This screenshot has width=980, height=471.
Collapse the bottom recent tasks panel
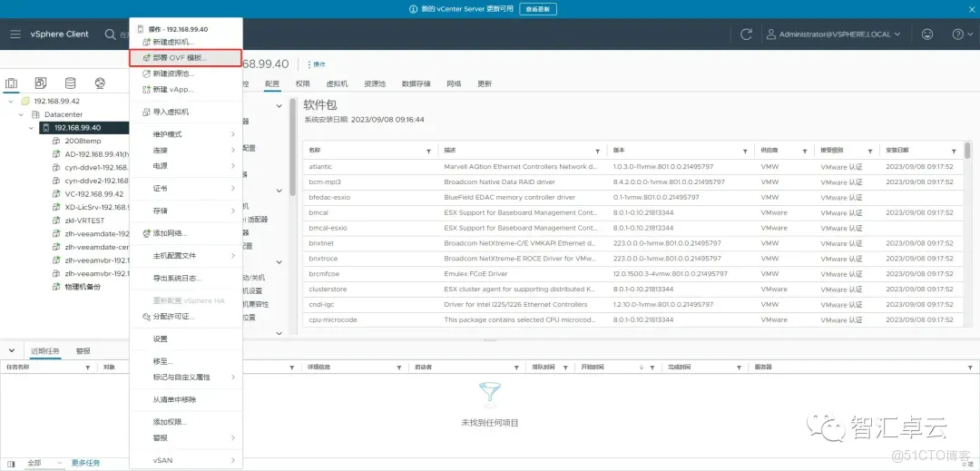pos(11,350)
